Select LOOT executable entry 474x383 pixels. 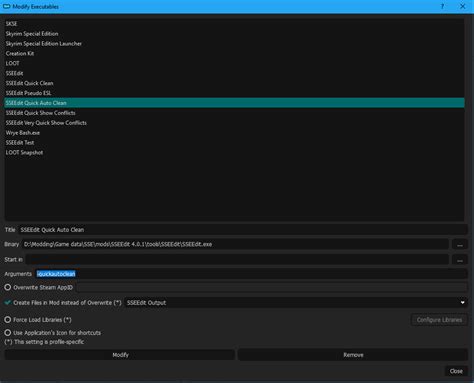click(x=234, y=63)
